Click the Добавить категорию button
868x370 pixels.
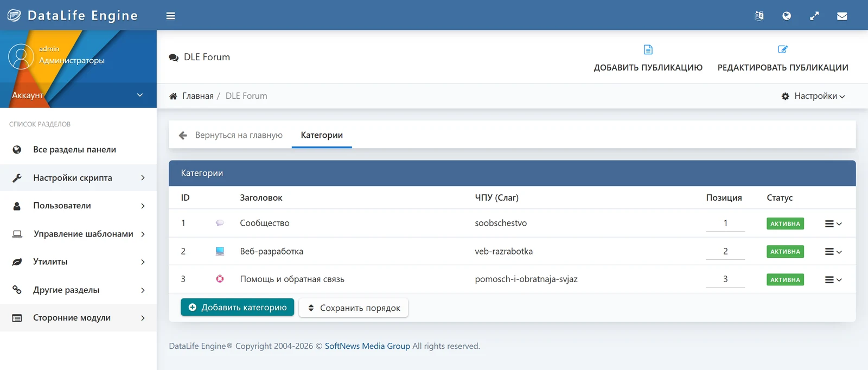[238, 307]
